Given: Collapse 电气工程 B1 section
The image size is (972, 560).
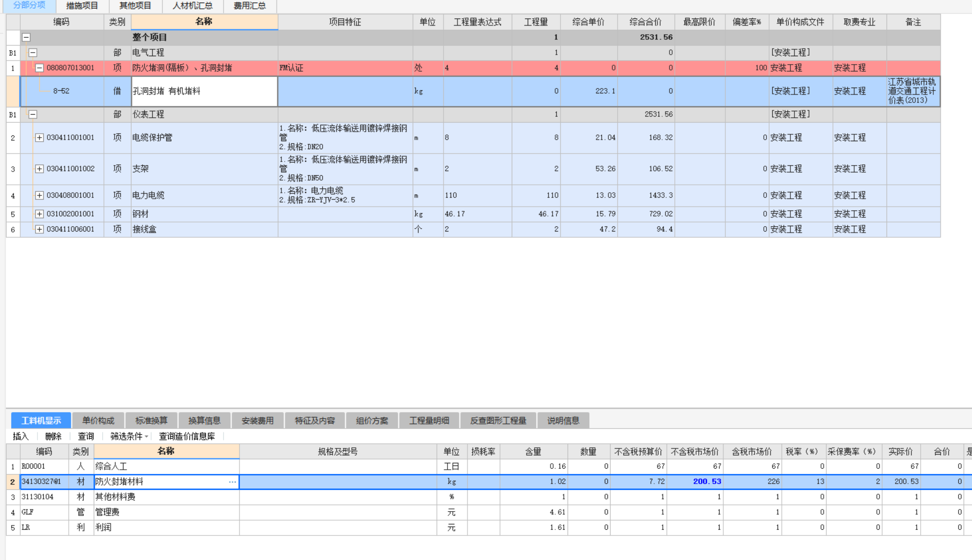Looking at the screenshot, I should [32, 53].
